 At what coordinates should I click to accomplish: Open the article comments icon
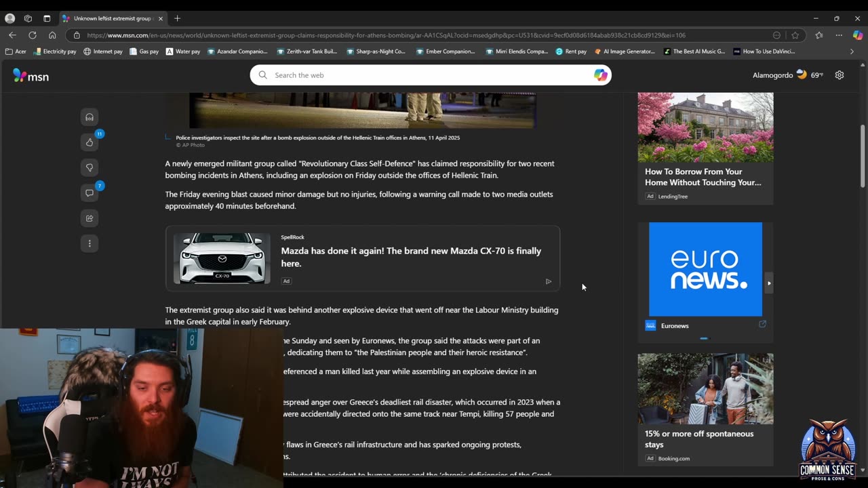click(90, 193)
